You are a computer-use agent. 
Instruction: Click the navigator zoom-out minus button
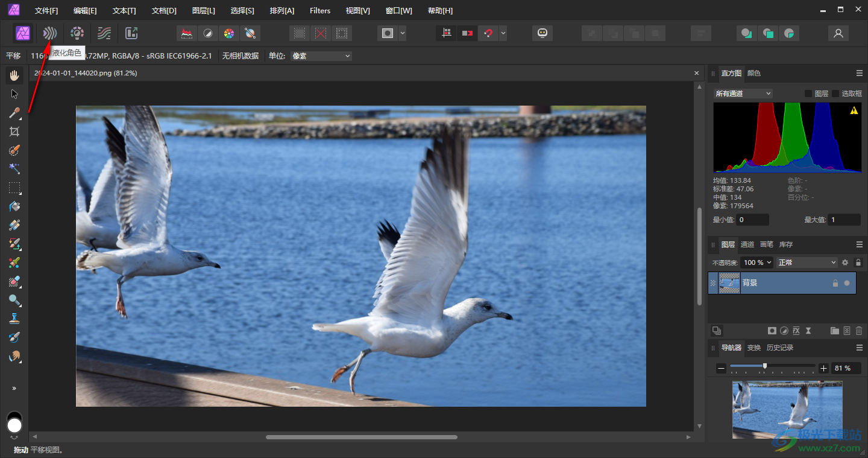(722, 368)
